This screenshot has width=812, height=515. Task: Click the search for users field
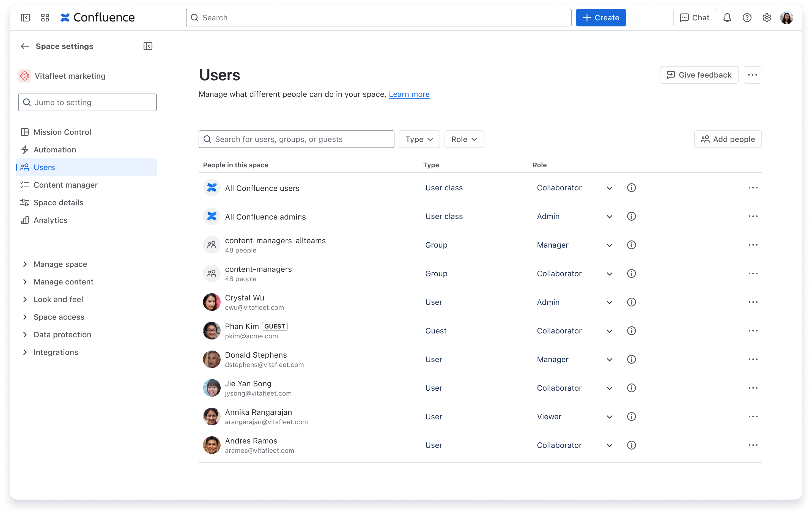(296, 139)
